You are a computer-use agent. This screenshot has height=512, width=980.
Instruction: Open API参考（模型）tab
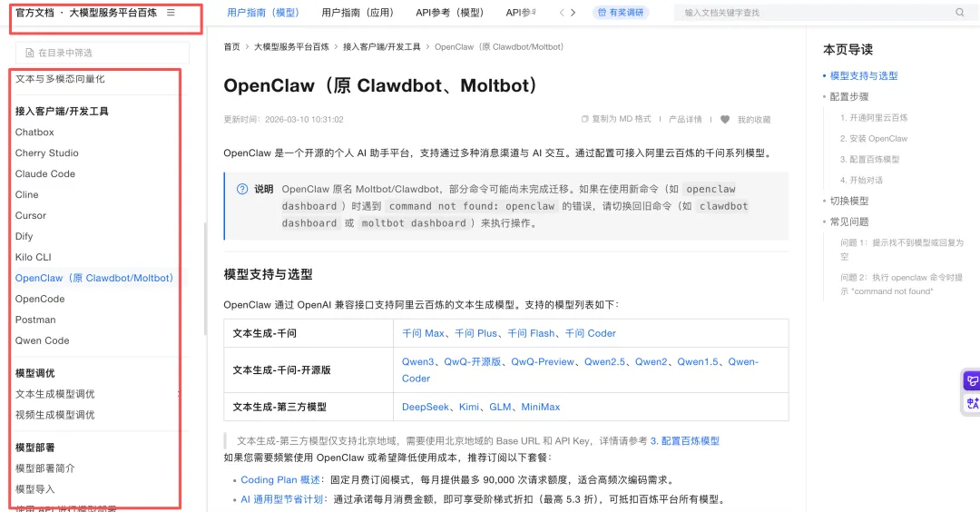tap(451, 13)
